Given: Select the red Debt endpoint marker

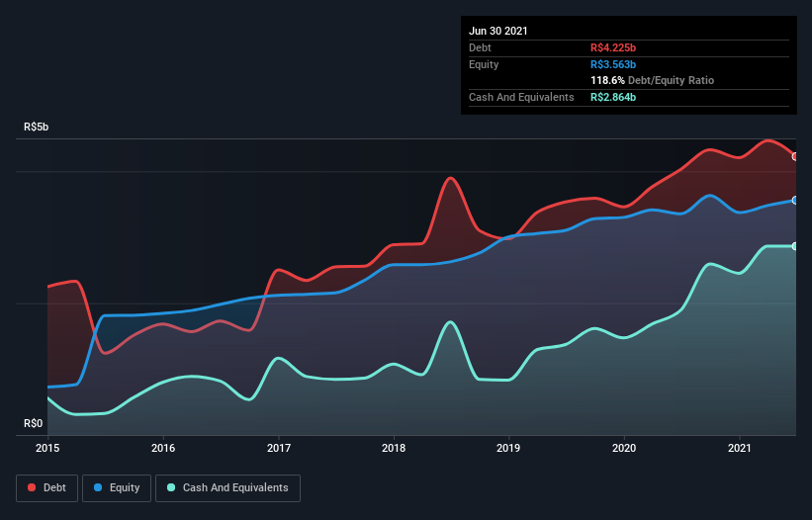Looking at the screenshot, I should tap(796, 156).
